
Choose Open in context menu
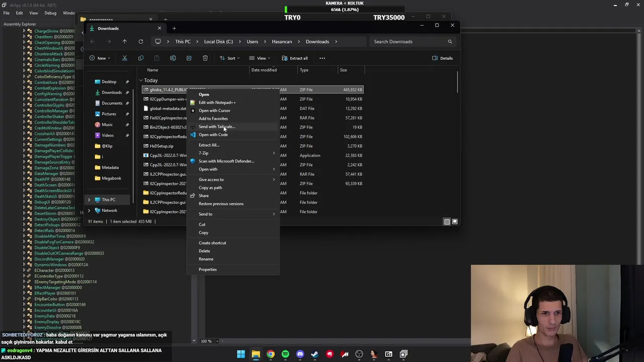pyautogui.click(x=233, y=95)
